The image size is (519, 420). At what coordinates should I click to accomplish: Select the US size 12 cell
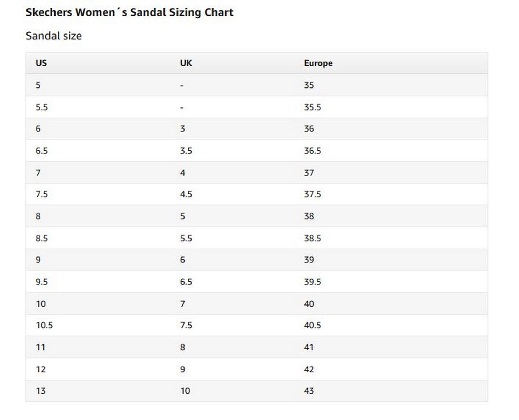[x=41, y=369]
